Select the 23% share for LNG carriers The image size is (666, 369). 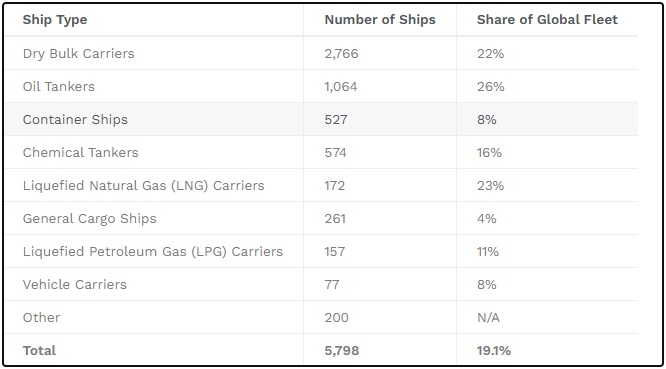[x=491, y=186]
